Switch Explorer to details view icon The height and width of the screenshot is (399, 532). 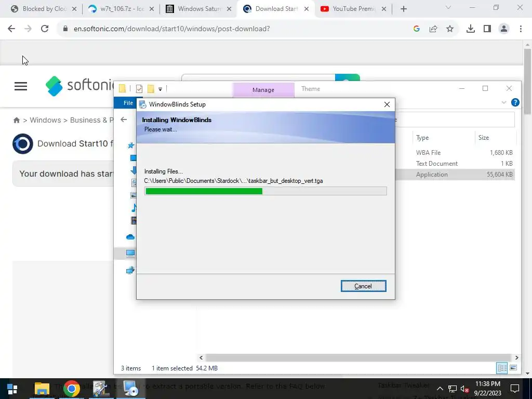tap(502, 368)
